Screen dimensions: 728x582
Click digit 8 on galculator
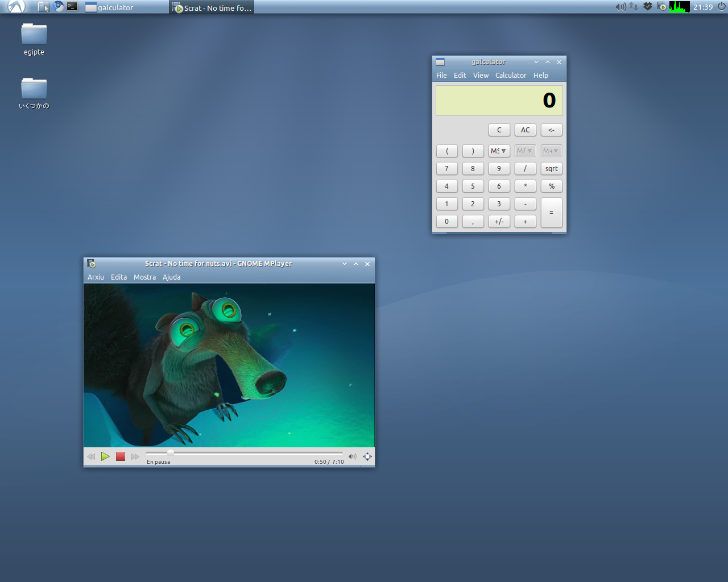(473, 169)
